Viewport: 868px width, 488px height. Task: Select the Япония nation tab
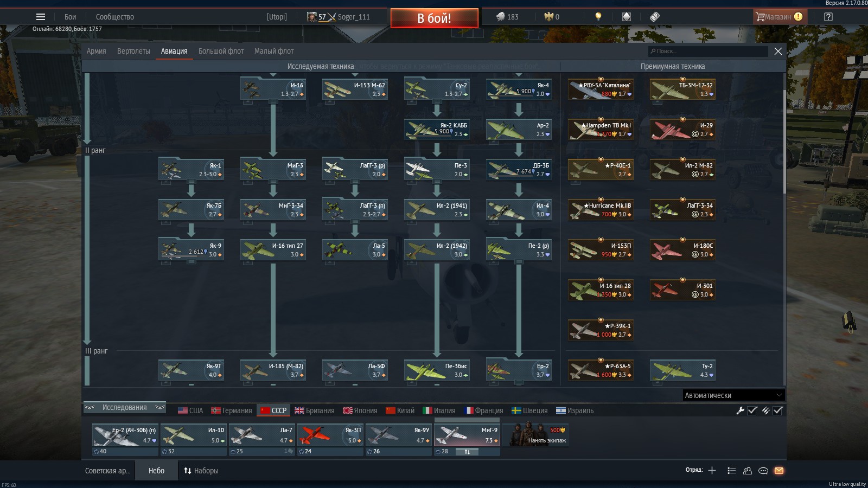360,410
